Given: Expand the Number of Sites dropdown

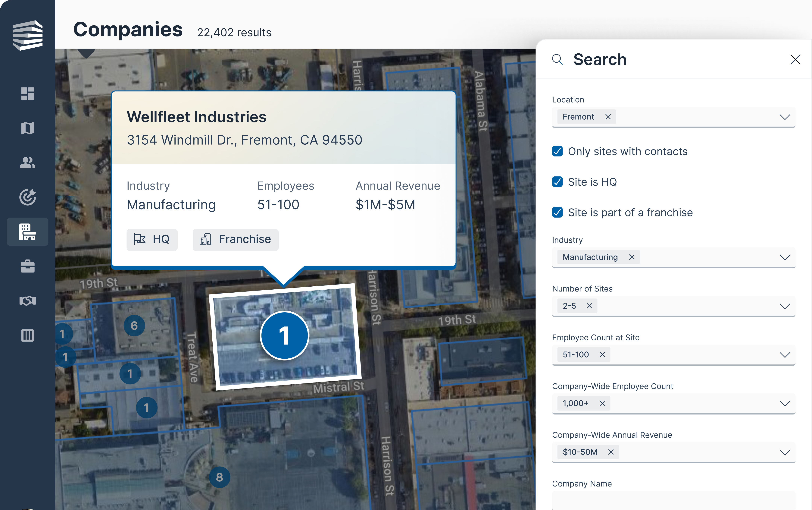Looking at the screenshot, I should [785, 306].
